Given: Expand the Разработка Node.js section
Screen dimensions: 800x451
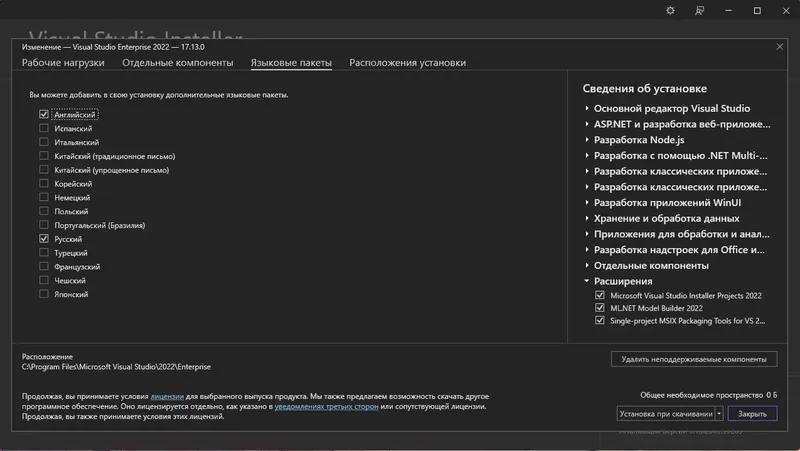Looking at the screenshot, I should pyautogui.click(x=587, y=140).
